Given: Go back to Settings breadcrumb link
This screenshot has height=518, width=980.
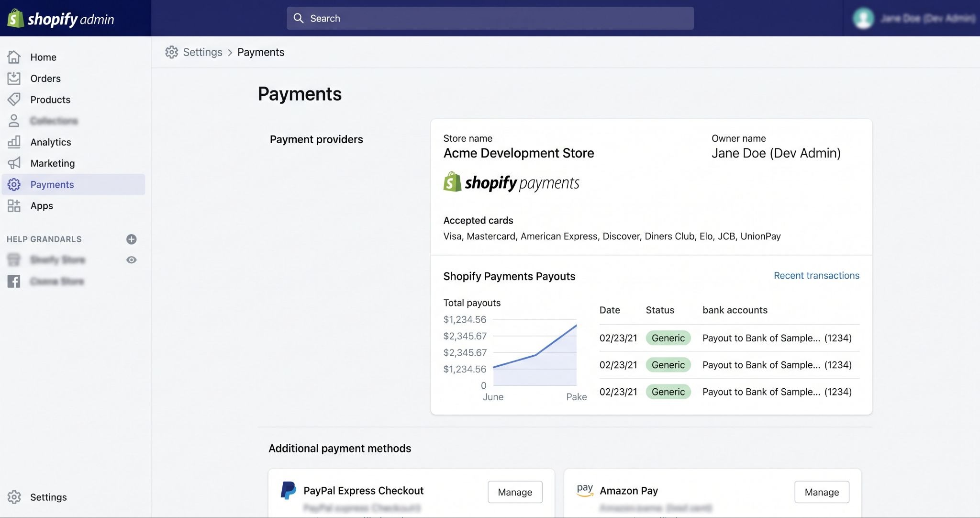Looking at the screenshot, I should click(x=202, y=52).
